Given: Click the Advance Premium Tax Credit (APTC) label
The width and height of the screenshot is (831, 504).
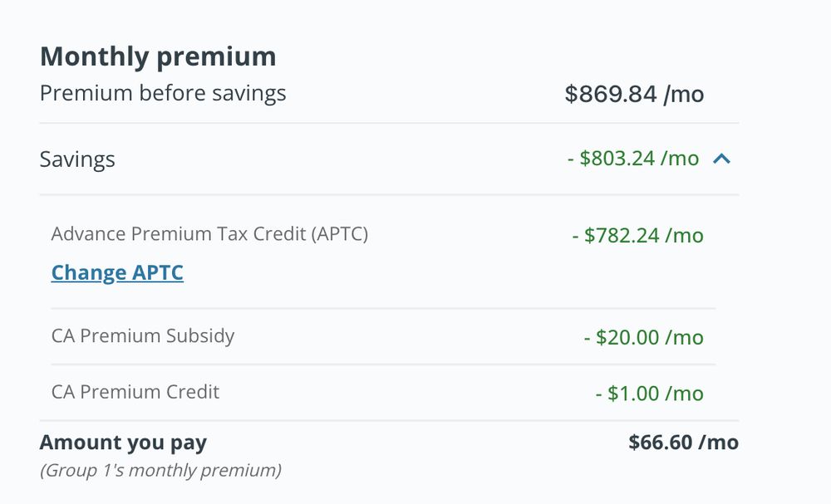Looking at the screenshot, I should tap(209, 233).
